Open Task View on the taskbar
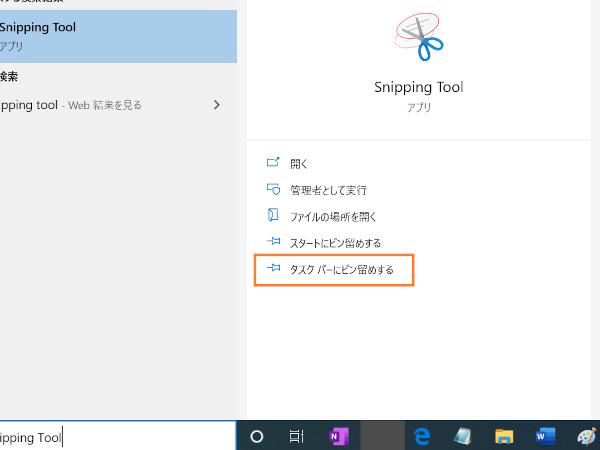600x450 pixels. pyautogui.click(x=297, y=436)
